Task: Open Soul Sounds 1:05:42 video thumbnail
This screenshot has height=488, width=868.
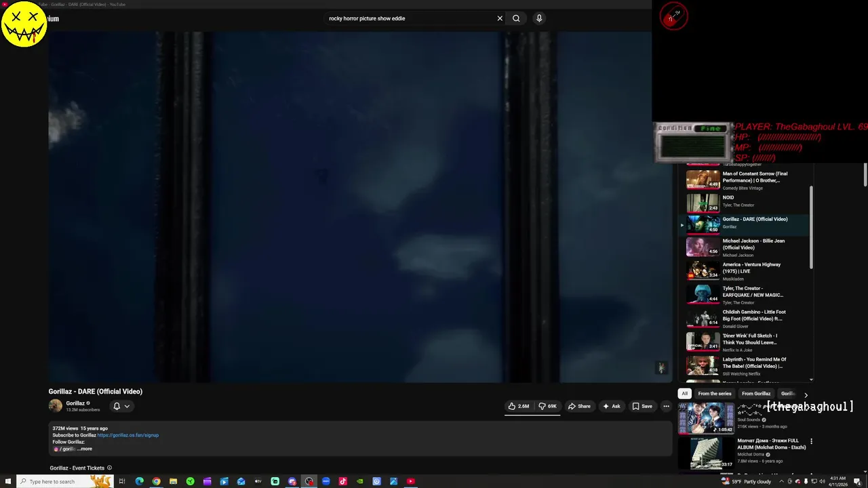Action: tap(706, 418)
